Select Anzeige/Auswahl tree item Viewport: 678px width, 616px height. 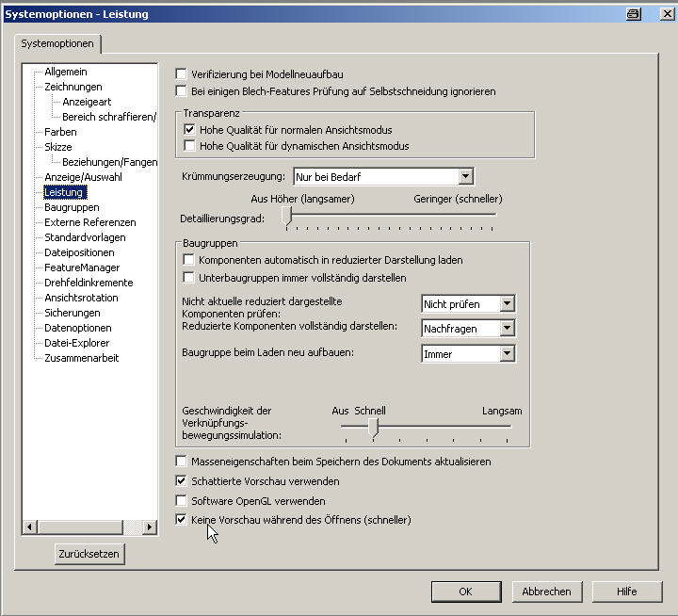(83, 177)
